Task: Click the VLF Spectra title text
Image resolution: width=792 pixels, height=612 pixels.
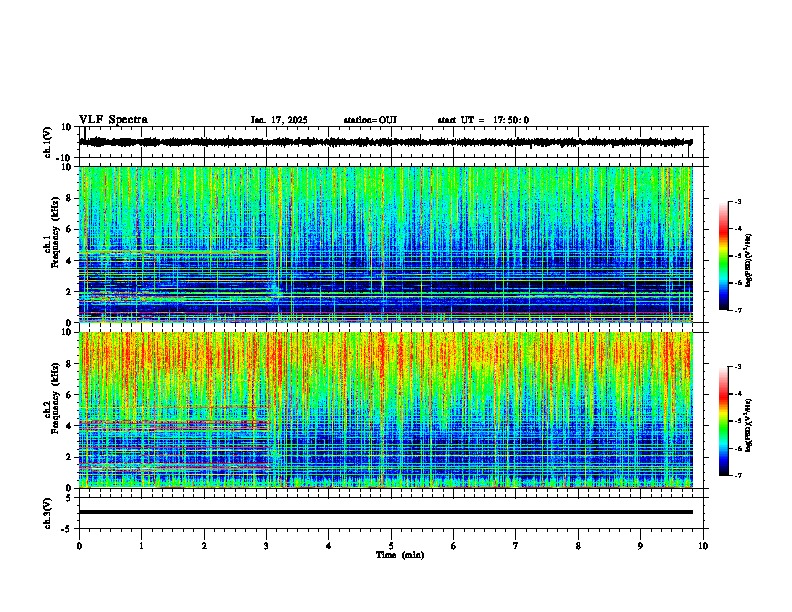Action: tap(113, 120)
